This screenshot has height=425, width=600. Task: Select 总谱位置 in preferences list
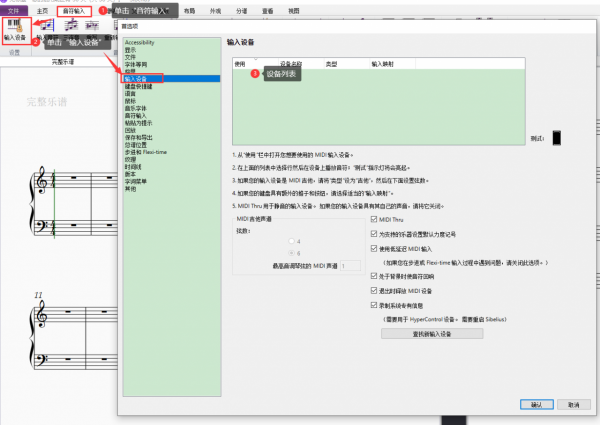pos(136,145)
